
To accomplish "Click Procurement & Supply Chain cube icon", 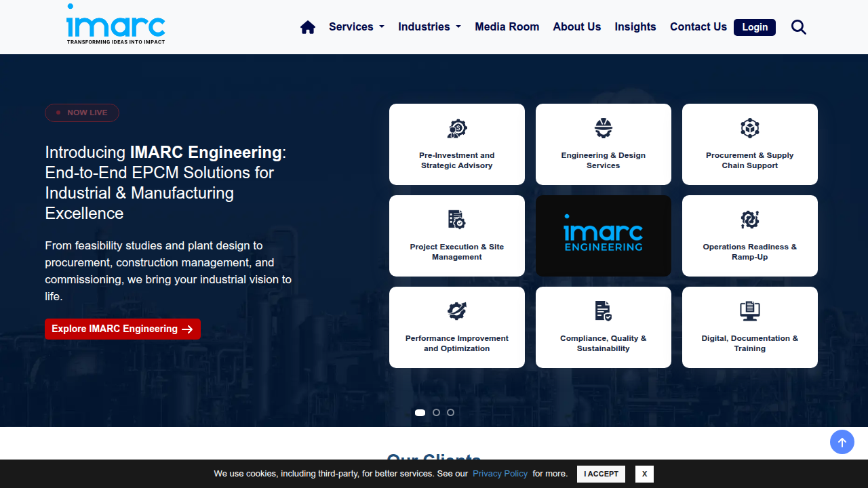I will tap(750, 128).
